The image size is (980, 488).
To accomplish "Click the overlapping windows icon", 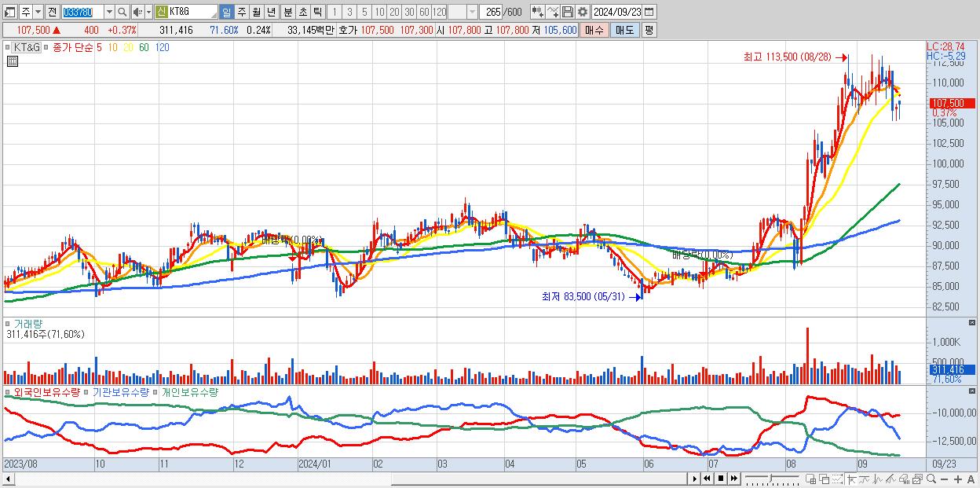I will coord(825,479).
